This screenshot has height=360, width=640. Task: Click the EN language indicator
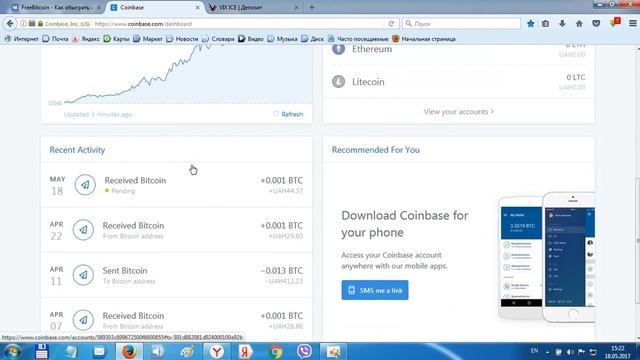[x=534, y=351]
